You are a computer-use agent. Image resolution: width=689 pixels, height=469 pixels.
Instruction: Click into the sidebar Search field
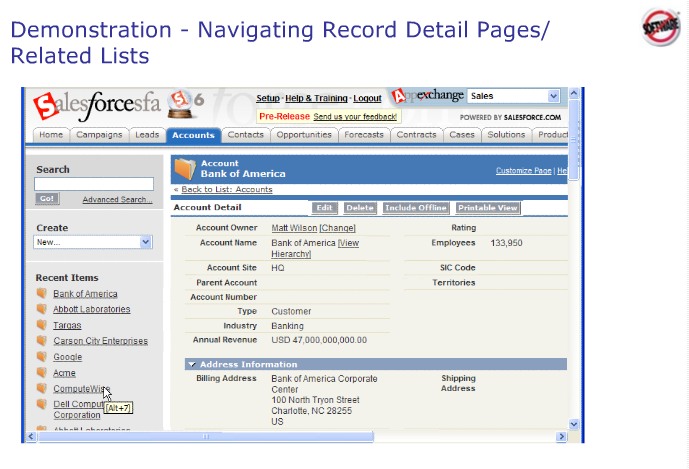tap(94, 184)
